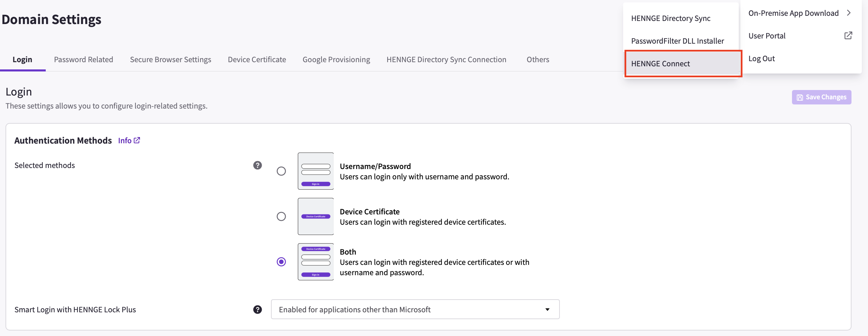The height and width of the screenshot is (336, 868).
Task: Open HENNGE Directory Sync Connection tab
Action: coord(446,59)
